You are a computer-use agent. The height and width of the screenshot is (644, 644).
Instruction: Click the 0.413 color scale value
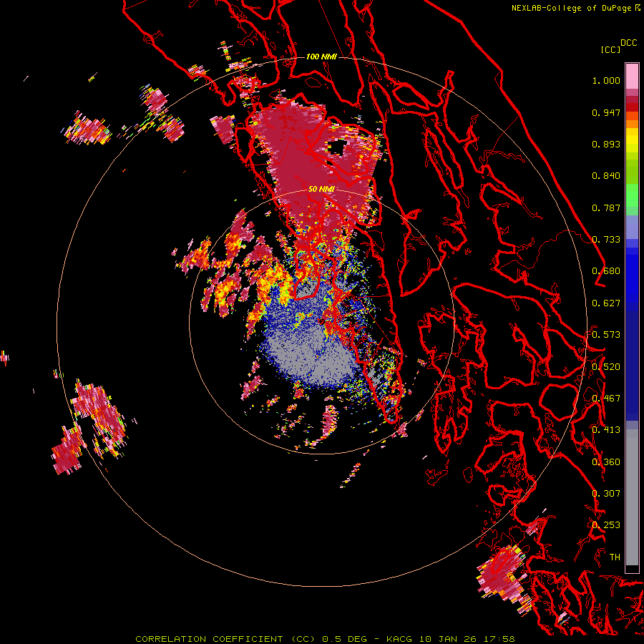[606, 430]
